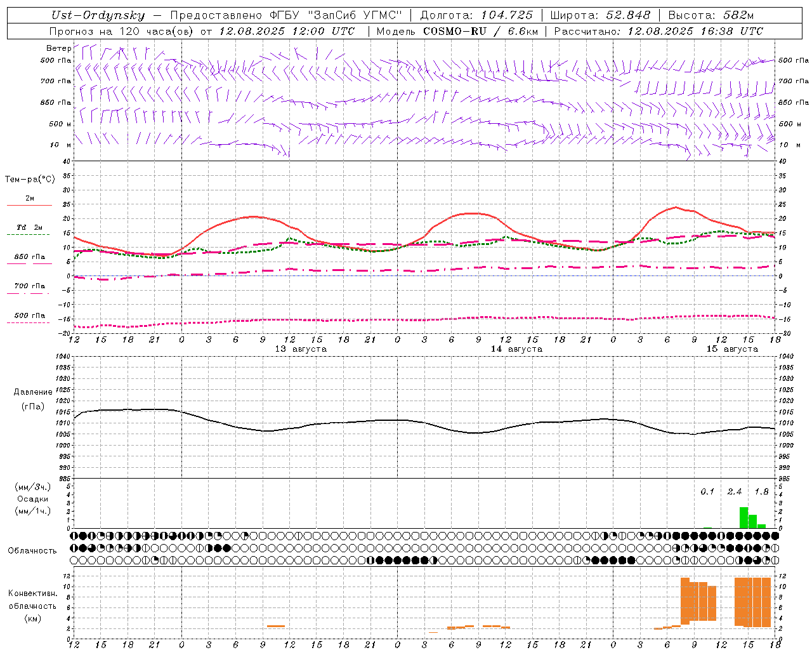The image size is (812, 650).
Task: Click the 10 м wind level label on left
Action: pyautogui.click(x=61, y=145)
